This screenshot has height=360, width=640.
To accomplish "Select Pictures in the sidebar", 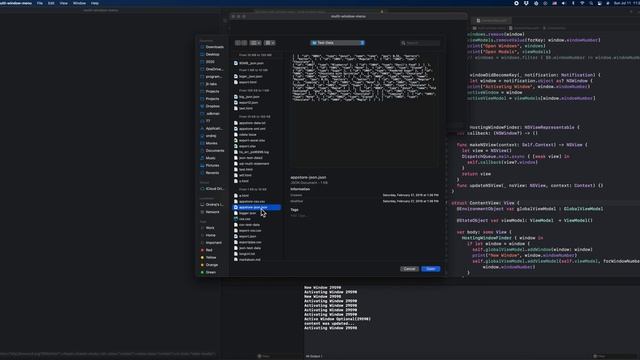I will [210, 165].
